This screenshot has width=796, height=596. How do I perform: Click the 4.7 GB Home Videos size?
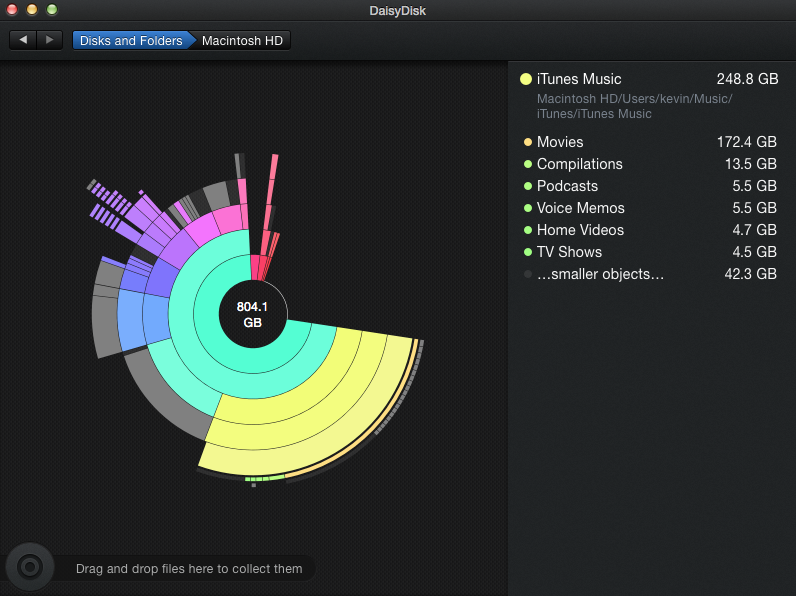[x=754, y=230]
